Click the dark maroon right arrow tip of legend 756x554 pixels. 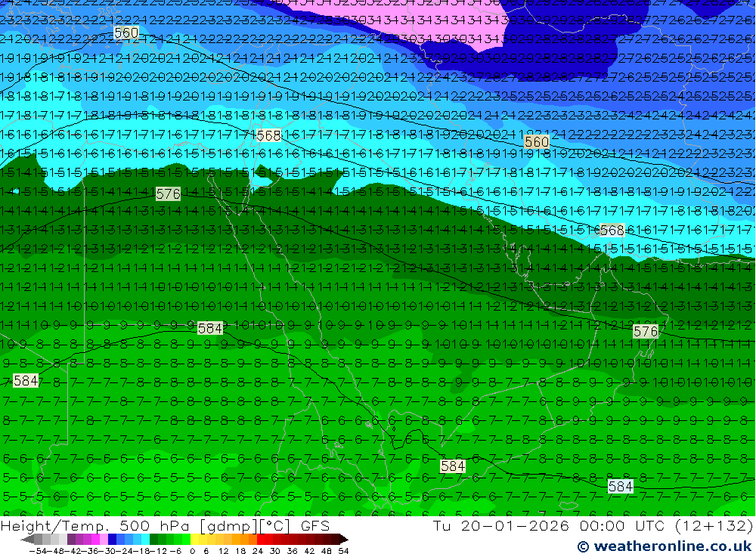coord(344,540)
